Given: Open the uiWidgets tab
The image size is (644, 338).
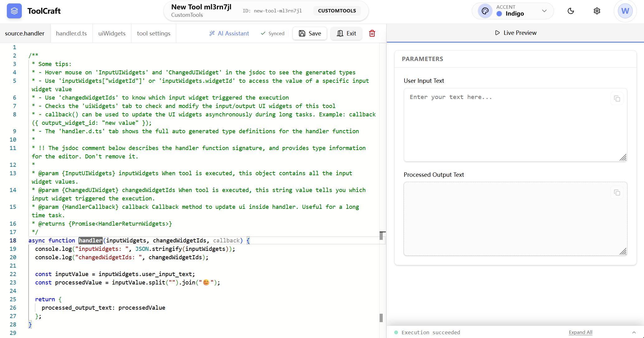Looking at the screenshot, I should (111, 33).
